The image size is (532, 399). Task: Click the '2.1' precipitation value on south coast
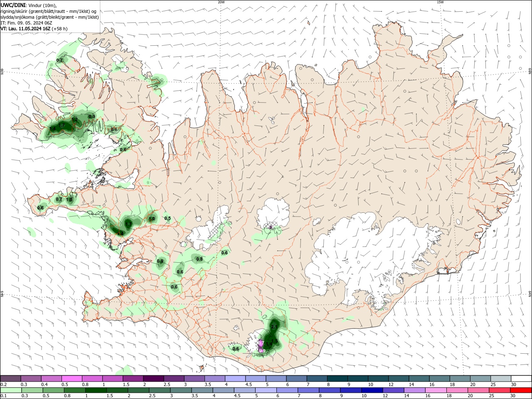(274, 327)
